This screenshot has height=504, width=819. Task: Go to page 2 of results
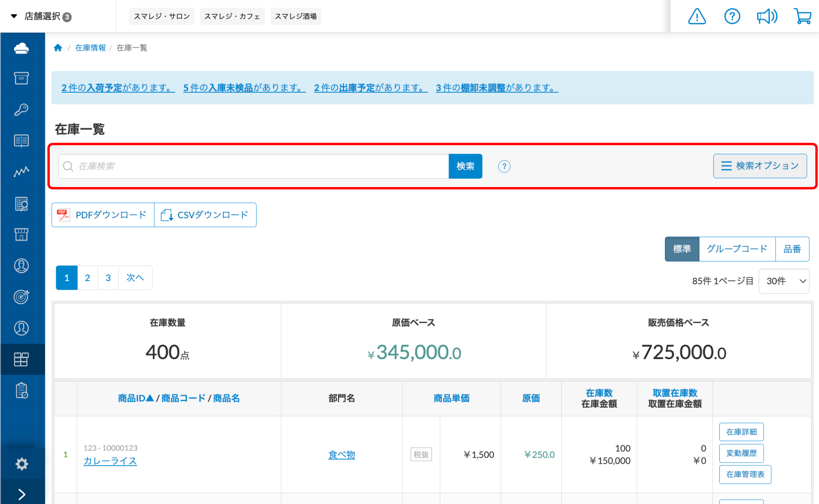[x=87, y=278]
